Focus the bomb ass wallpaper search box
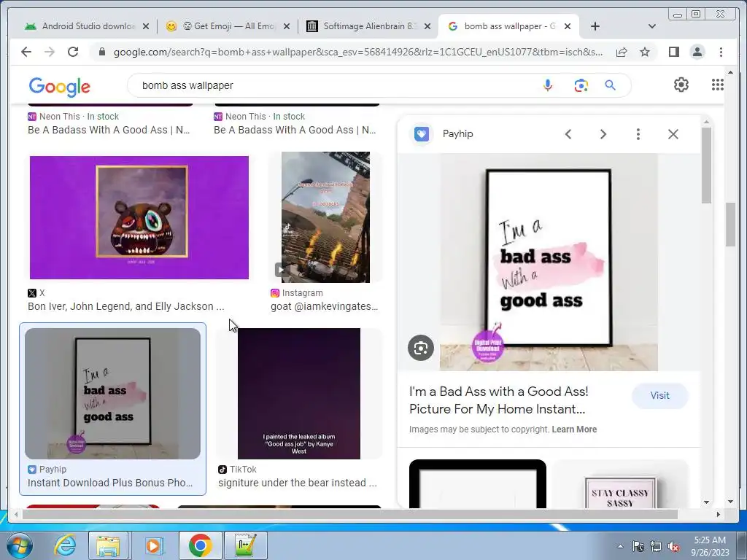This screenshot has width=747, height=560. (333, 85)
